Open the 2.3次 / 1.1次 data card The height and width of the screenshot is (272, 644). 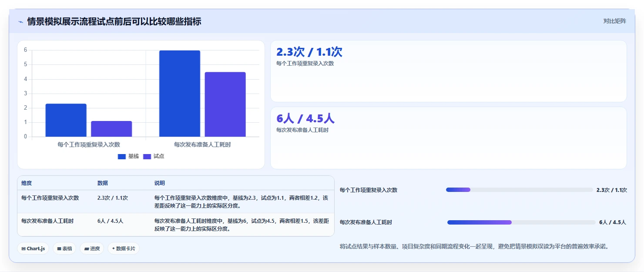[x=449, y=71]
